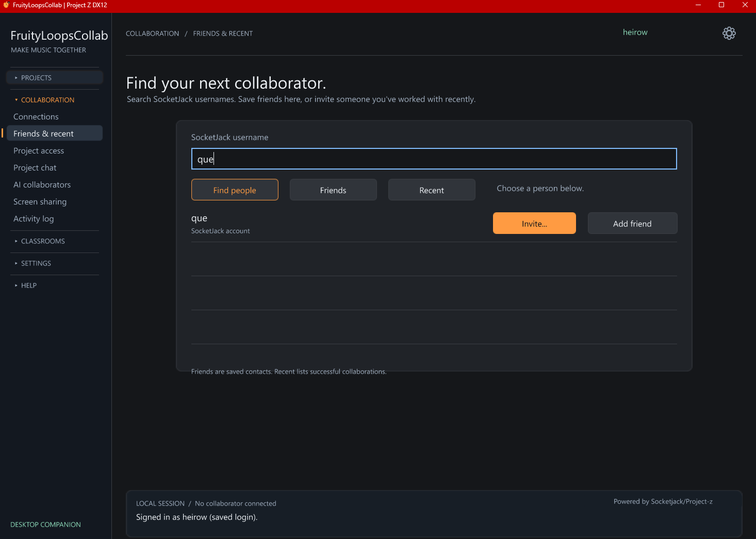Open the settings gear icon

[x=729, y=33]
